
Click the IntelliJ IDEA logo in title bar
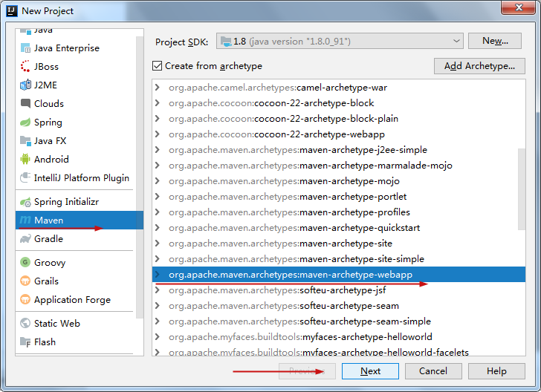click(x=11, y=10)
